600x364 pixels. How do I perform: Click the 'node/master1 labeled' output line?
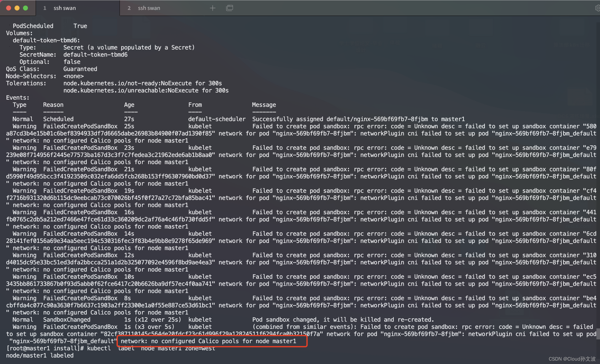pyautogui.click(x=40, y=356)
